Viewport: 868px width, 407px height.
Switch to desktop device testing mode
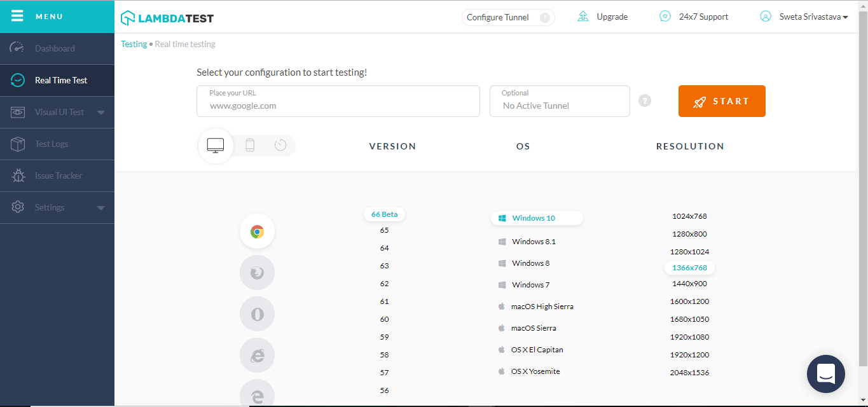216,146
